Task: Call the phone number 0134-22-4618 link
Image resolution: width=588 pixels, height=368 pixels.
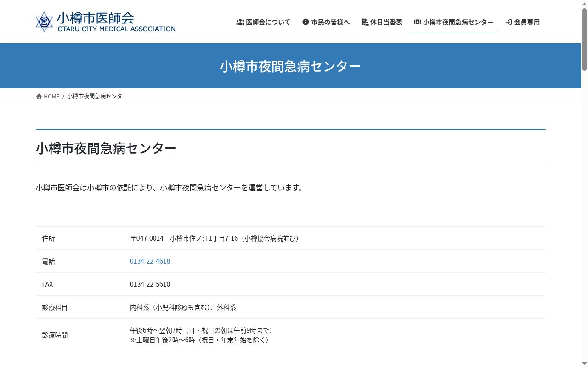Action: coord(150,261)
